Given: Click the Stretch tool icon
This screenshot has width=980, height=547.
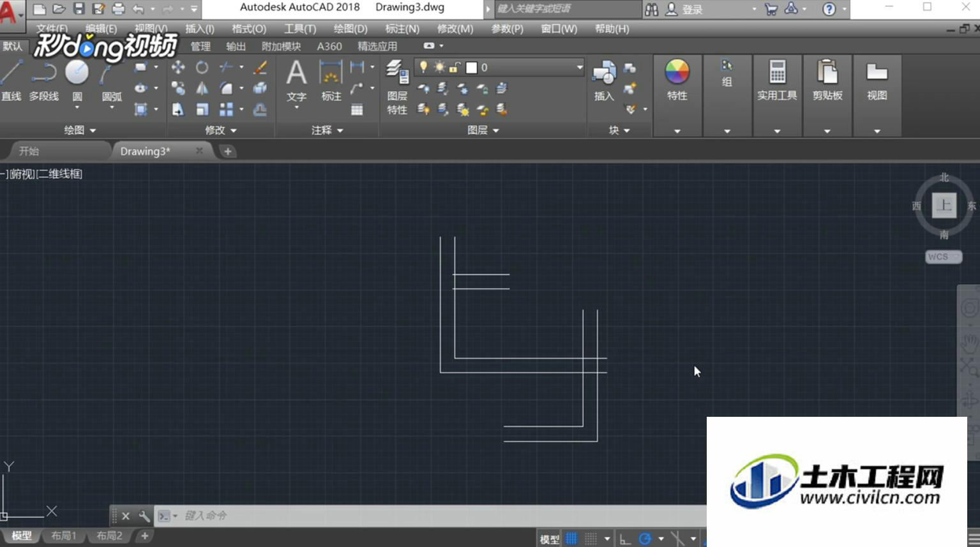Looking at the screenshot, I should pos(178,110).
